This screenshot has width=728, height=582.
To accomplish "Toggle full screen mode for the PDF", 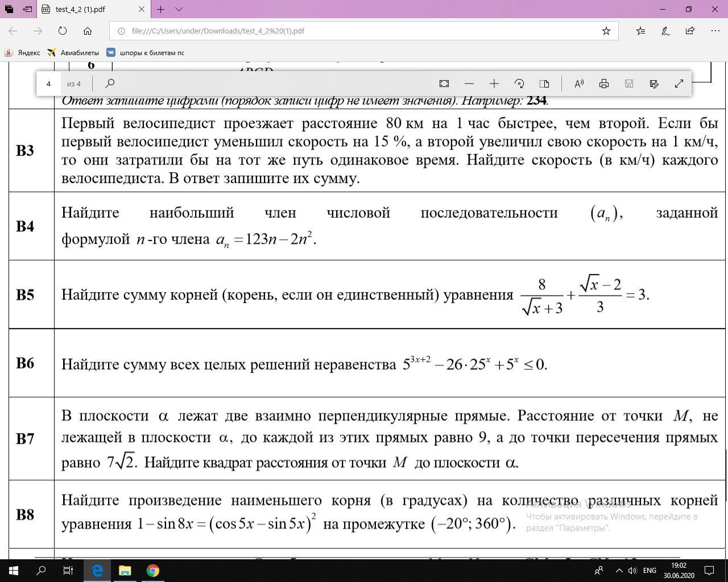I will [679, 84].
